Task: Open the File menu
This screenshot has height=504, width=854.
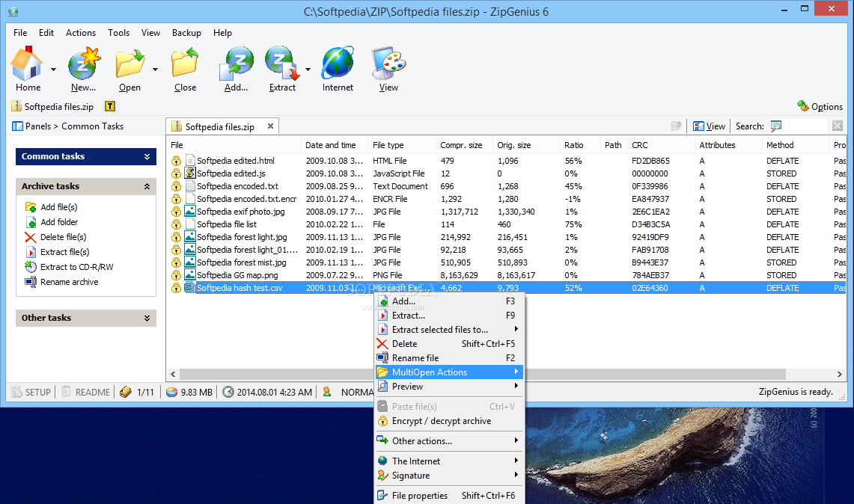Action: 20,33
